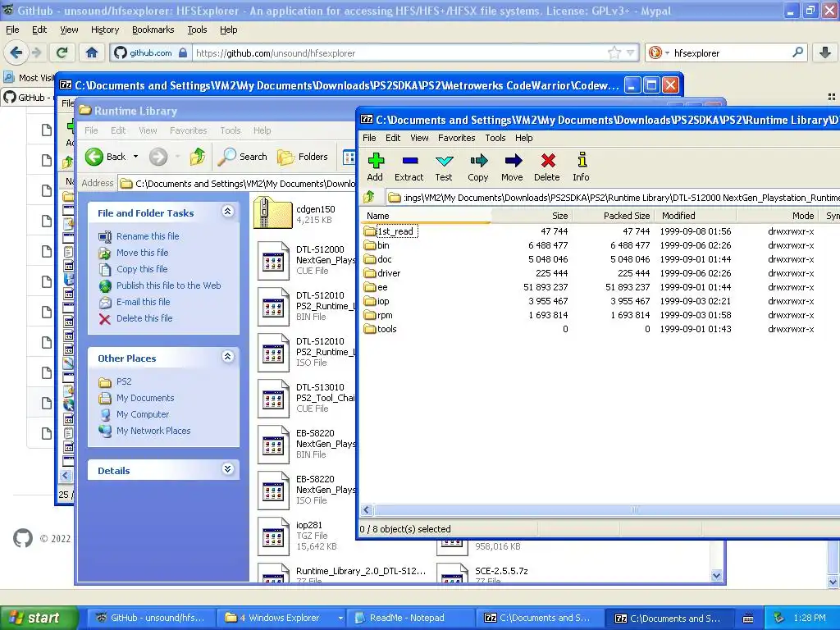Click the browser back arrow

(x=16, y=52)
